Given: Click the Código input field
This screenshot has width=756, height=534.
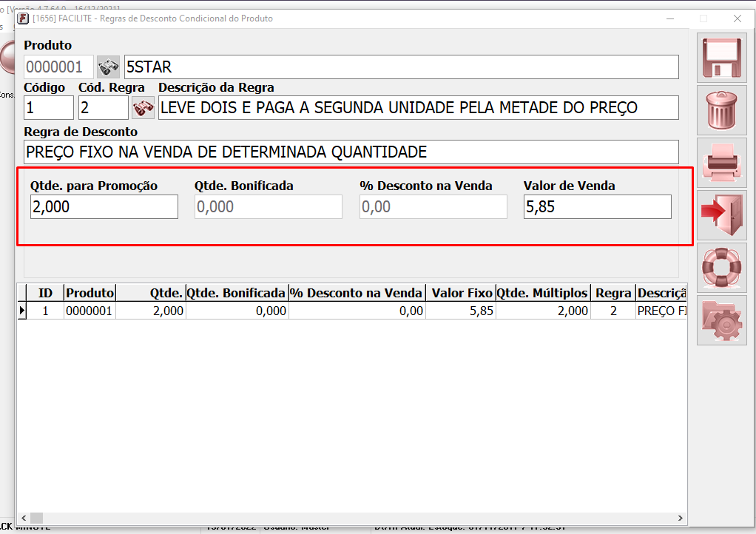Looking at the screenshot, I should 49,107.
